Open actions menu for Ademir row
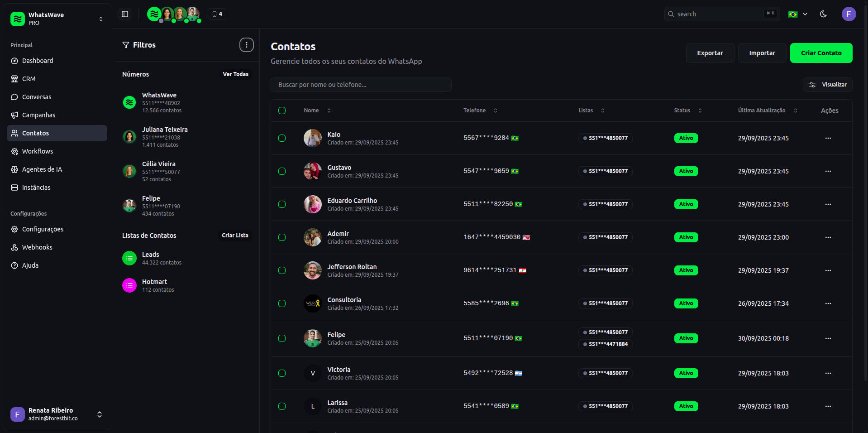 pyautogui.click(x=828, y=237)
